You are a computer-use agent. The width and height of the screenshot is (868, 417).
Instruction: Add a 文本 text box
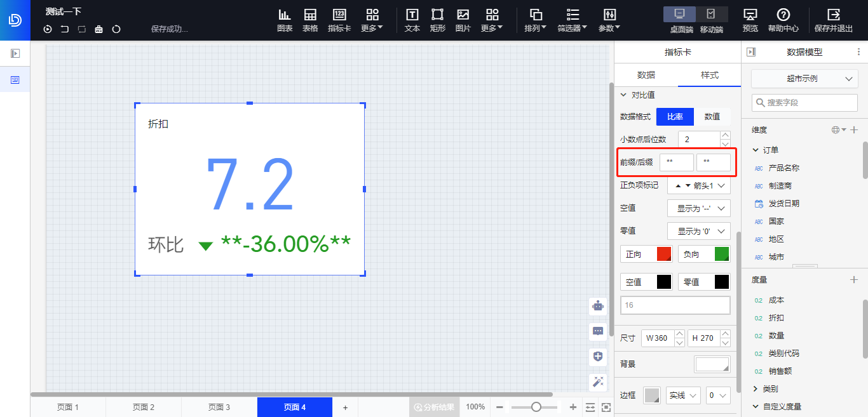[x=412, y=20]
